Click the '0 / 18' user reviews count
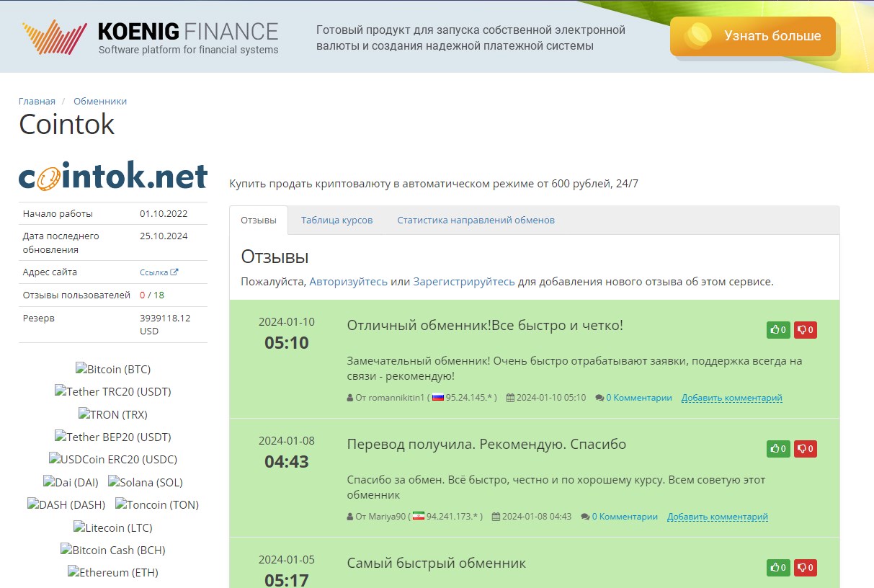The image size is (874, 588). tap(152, 295)
